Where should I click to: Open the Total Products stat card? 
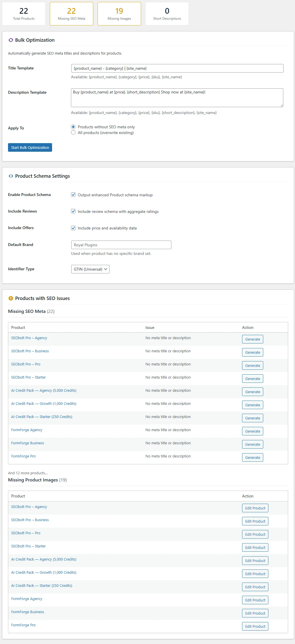(x=24, y=14)
